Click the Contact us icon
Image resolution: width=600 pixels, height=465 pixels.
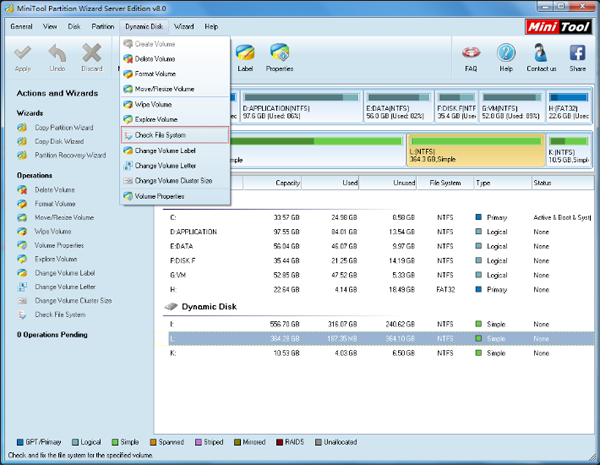(x=541, y=53)
